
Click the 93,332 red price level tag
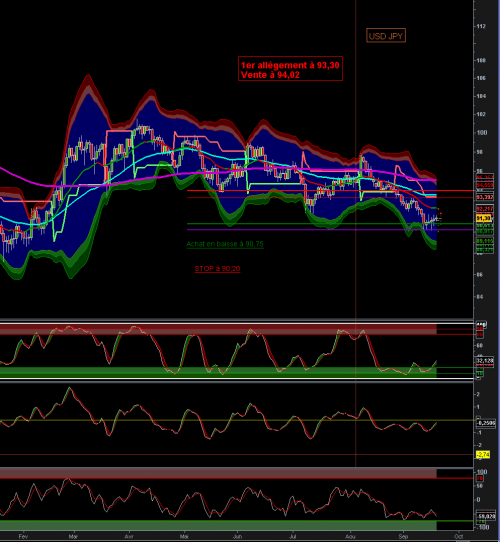(x=485, y=197)
